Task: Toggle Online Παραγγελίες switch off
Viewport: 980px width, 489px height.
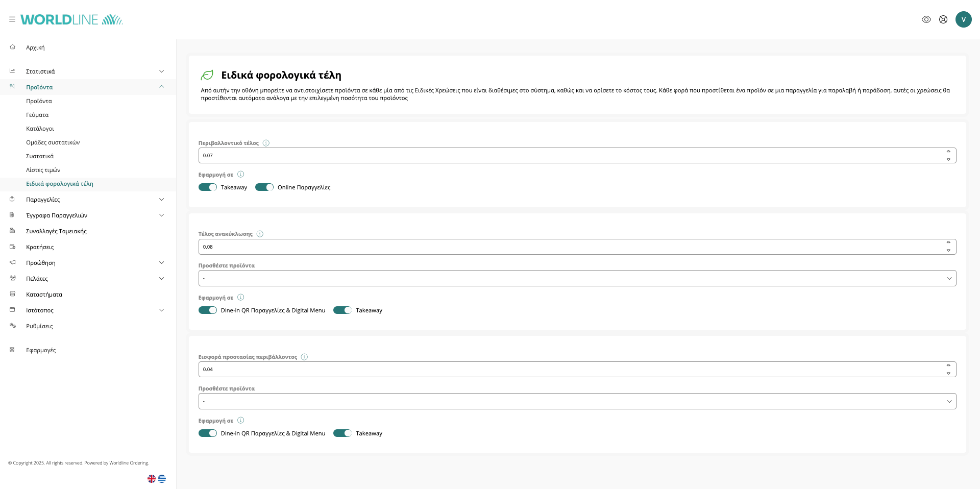Action: tap(264, 187)
